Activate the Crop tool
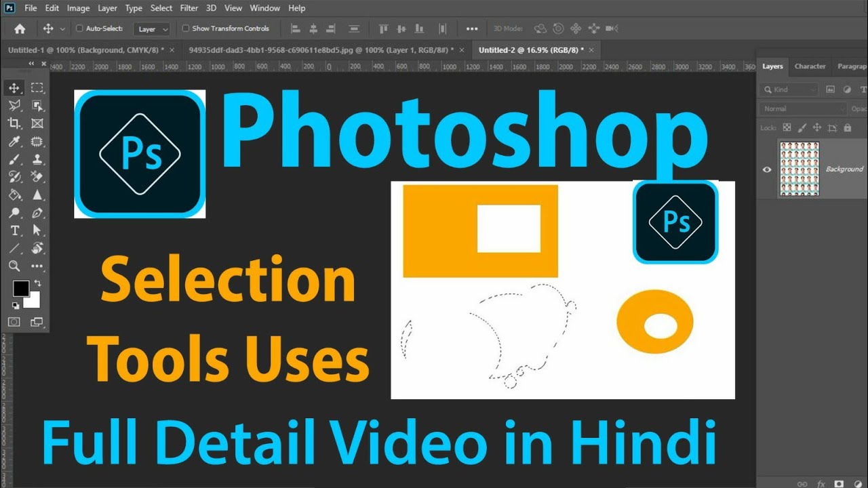 point(14,123)
